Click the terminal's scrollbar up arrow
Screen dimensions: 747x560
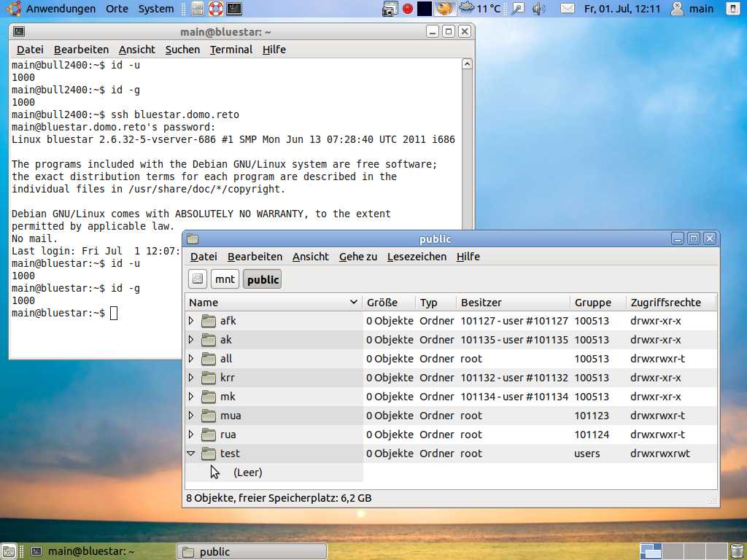[x=468, y=64]
